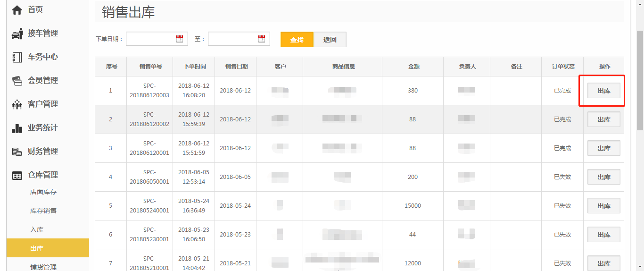Viewport: 644px width, 271px height.
Task: Select 库存销售 in the sidebar
Action: pos(43,211)
